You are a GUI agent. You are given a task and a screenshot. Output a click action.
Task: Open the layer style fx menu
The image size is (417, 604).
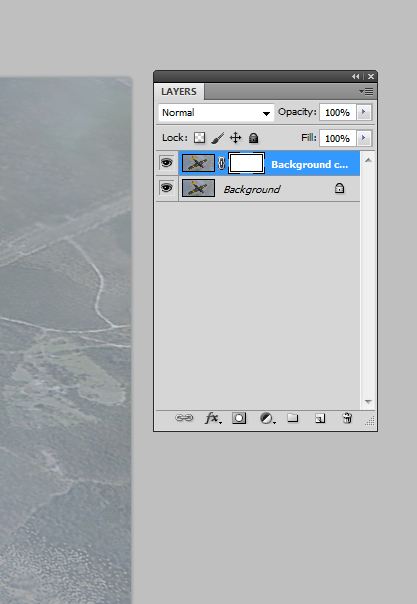[213, 418]
